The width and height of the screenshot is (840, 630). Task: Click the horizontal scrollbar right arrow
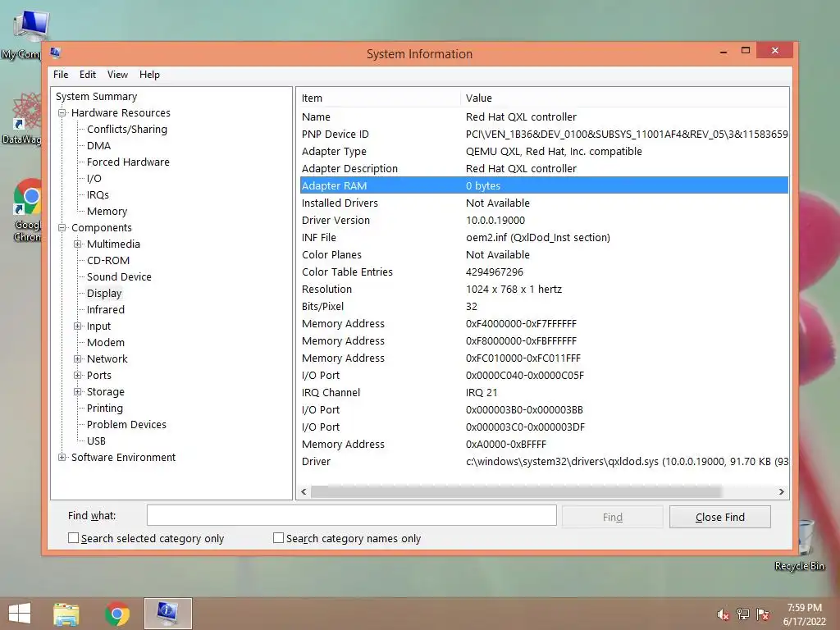(x=781, y=492)
